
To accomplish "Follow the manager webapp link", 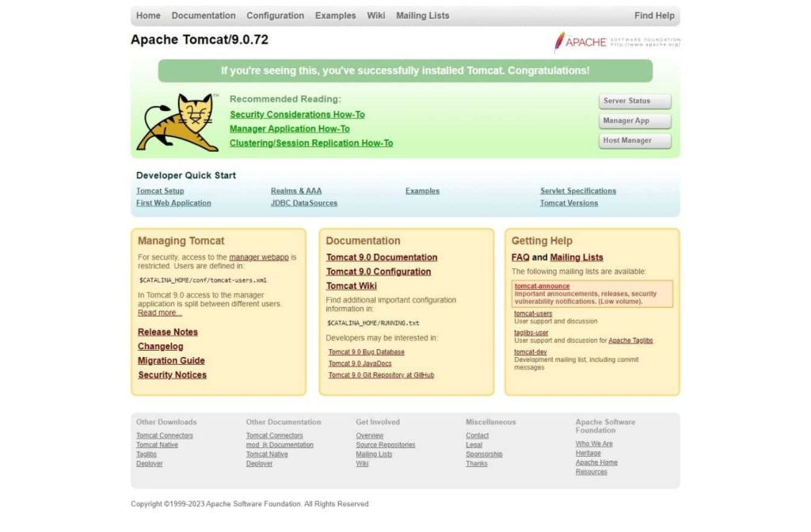I will point(259,257).
